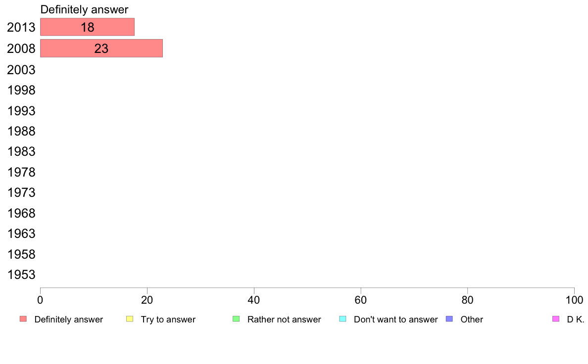Click the Try to answer legend label
The image size is (588, 364).
pos(168,319)
